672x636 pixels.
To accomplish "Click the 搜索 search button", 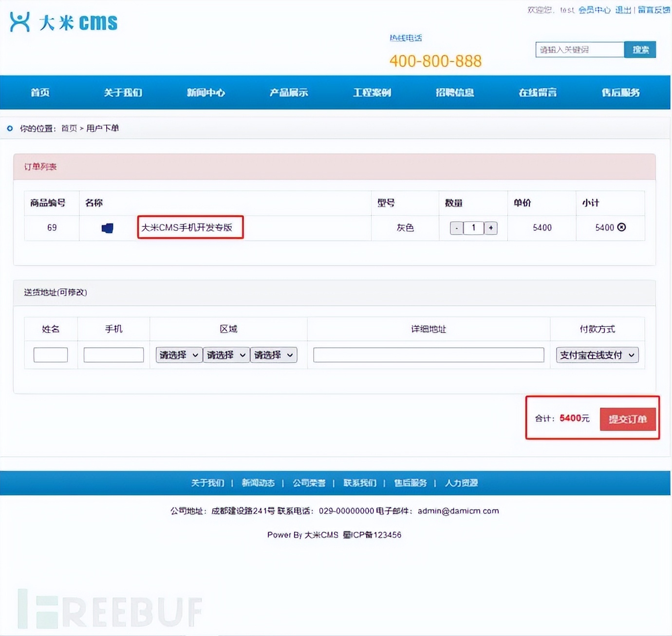I will [640, 49].
